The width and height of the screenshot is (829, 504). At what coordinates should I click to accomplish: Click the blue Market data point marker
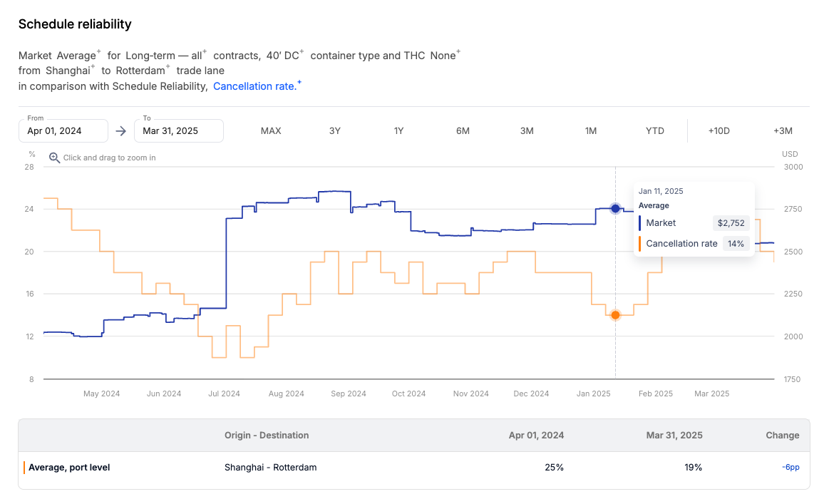[x=615, y=208]
